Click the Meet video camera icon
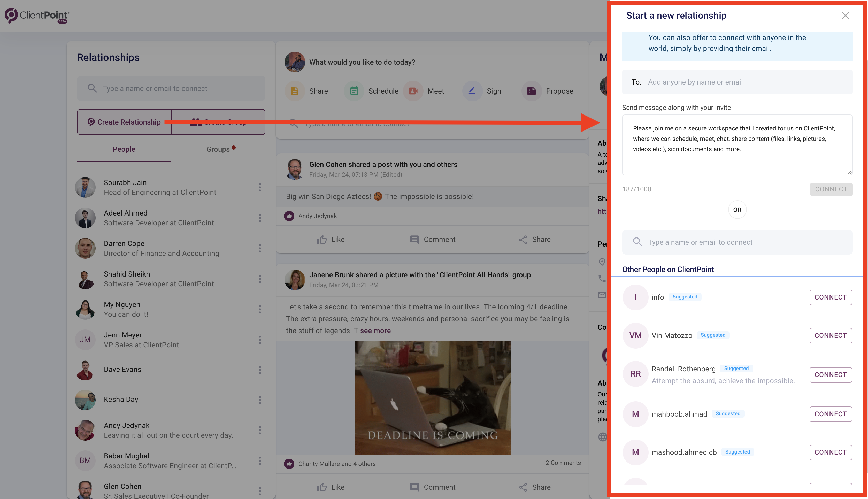The image size is (868, 499). coord(413,91)
